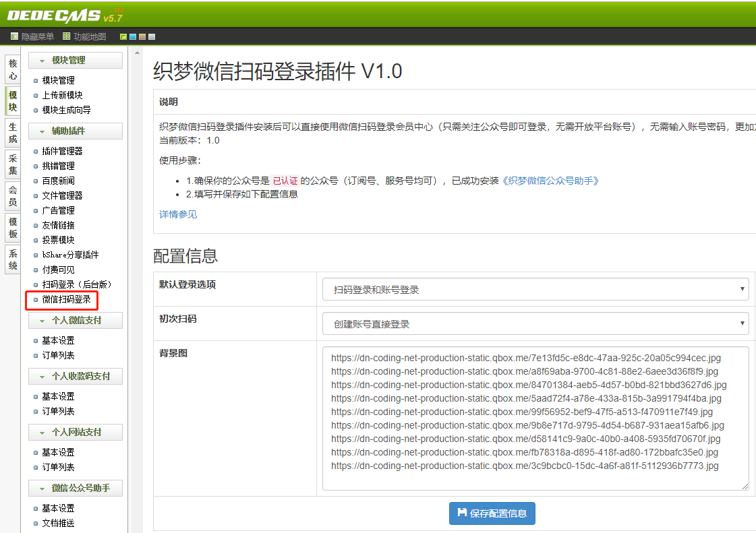This screenshot has height=533, width=756.
Task: Open 模块管理 menu item
Action: (59, 80)
